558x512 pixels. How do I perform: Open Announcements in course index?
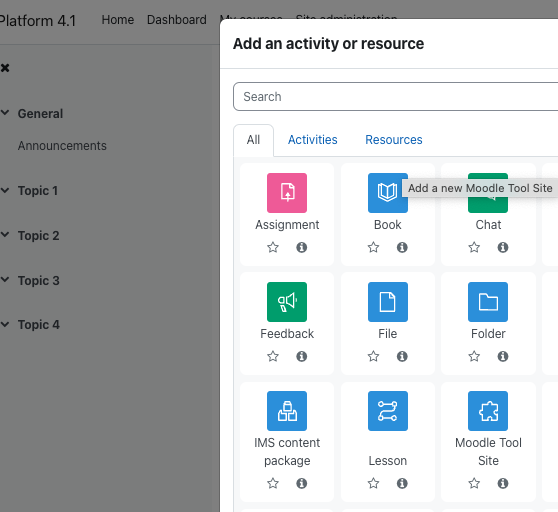[62, 146]
